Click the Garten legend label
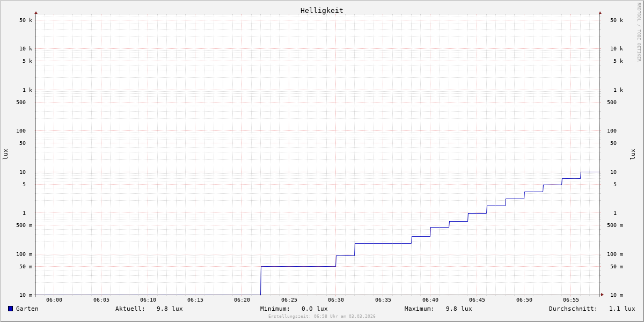Viewport: 644px width, 322px height. click(27, 309)
